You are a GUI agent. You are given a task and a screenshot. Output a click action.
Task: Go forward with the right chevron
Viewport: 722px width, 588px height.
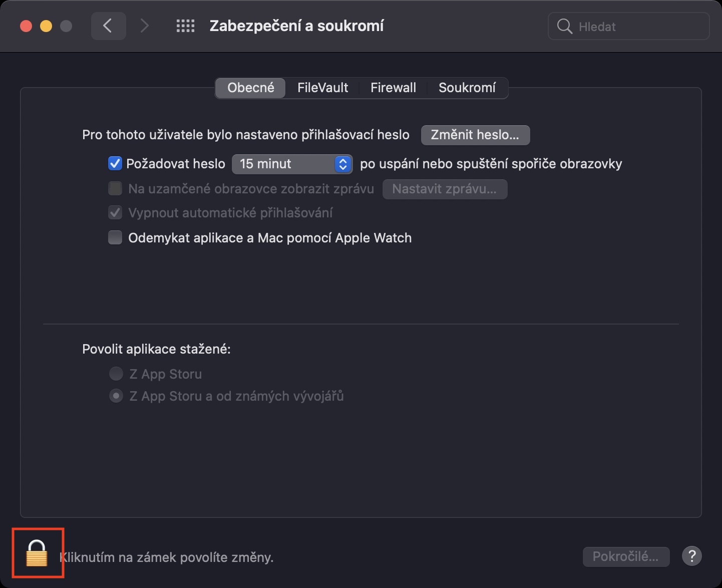pos(144,26)
